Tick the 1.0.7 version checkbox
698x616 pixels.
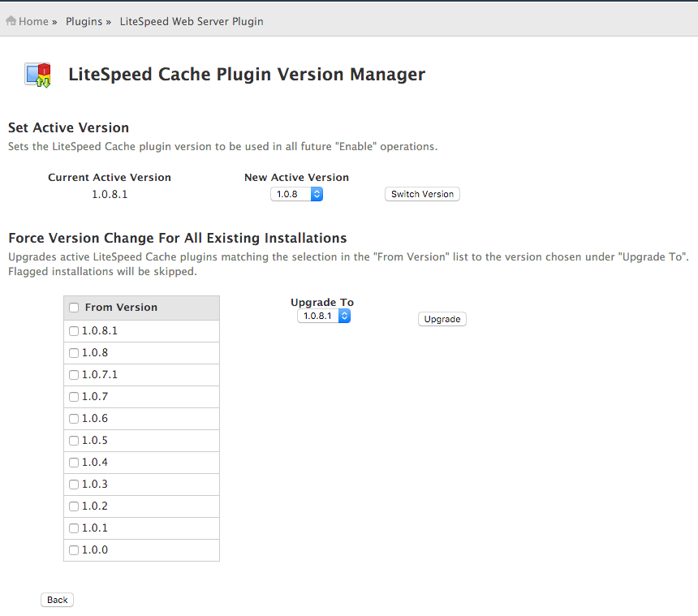[x=74, y=397]
